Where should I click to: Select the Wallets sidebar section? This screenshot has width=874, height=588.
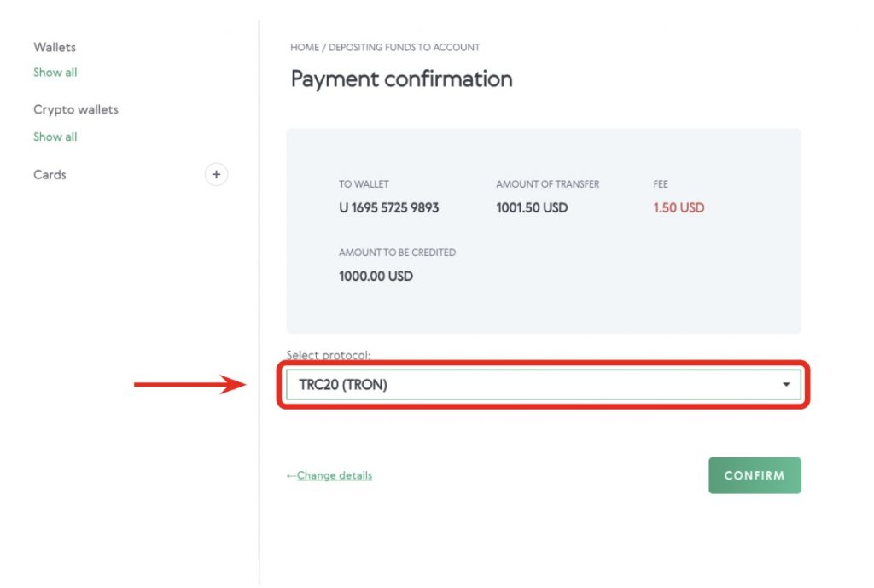coord(55,47)
